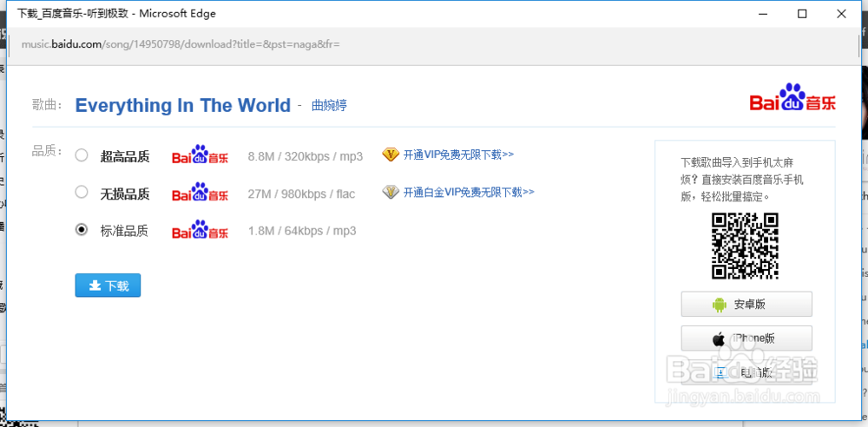
Task: Click the green Android robot icon
Action: [719, 305]
